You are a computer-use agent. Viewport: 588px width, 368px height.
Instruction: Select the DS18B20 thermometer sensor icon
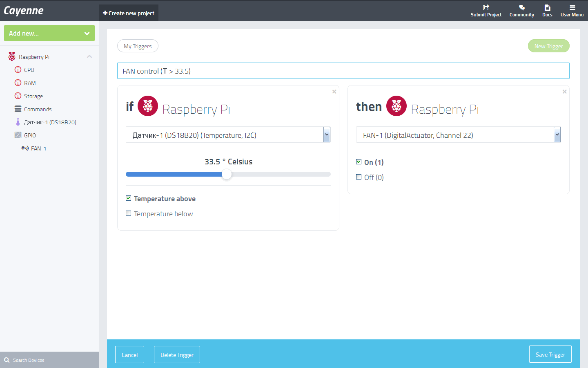[x=18, y=122]
